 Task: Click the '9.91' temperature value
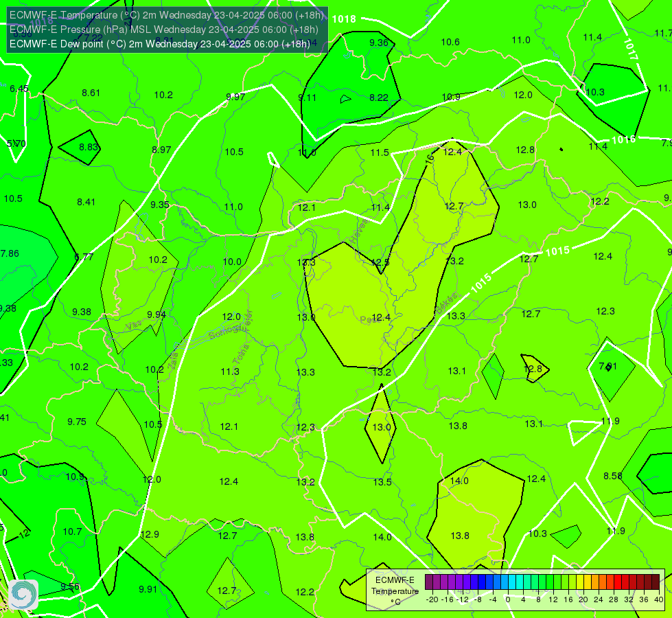click(148, 589)
